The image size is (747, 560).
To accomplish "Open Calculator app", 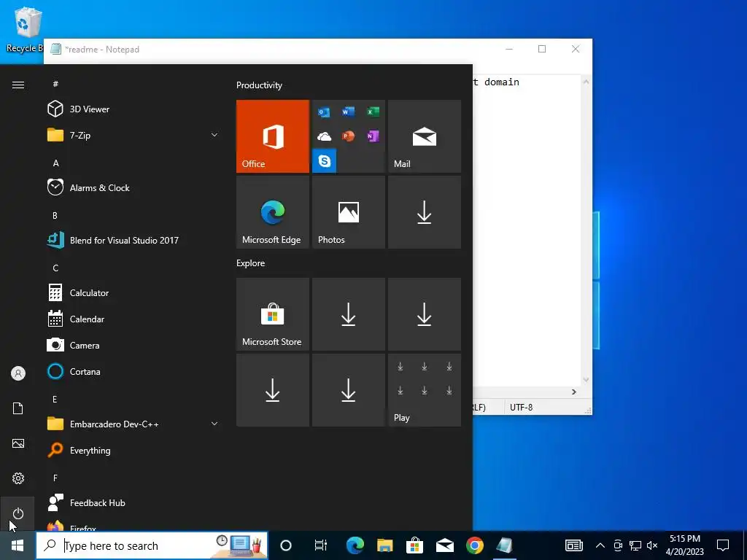I will pos(133,293).
